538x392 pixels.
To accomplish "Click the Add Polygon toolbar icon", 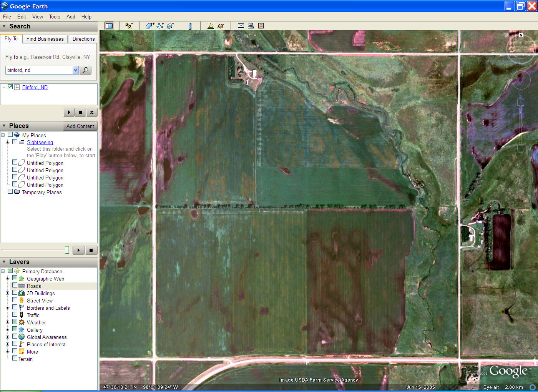I will pyautogui.click(x=149, y=26).
